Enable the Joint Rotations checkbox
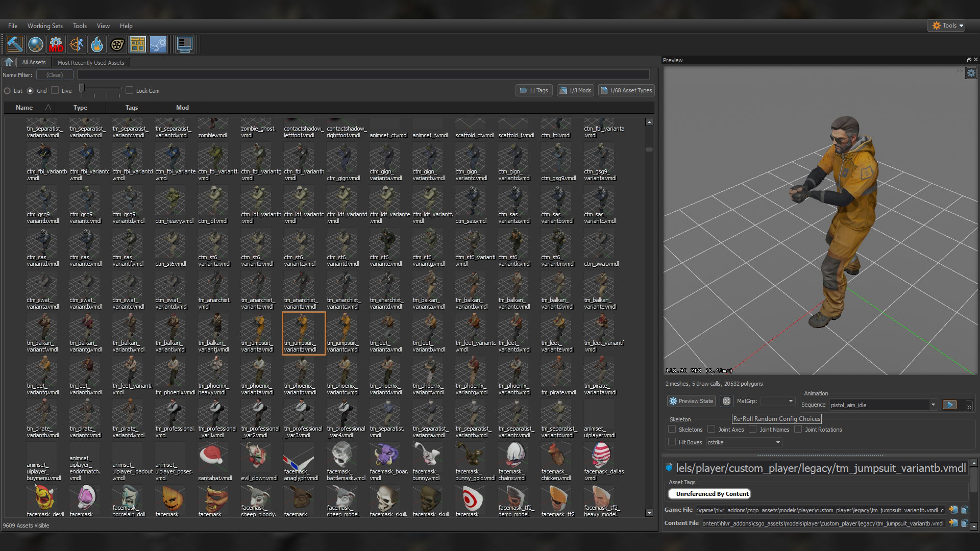This screenshot has height=551, width=980. [798, 430]
